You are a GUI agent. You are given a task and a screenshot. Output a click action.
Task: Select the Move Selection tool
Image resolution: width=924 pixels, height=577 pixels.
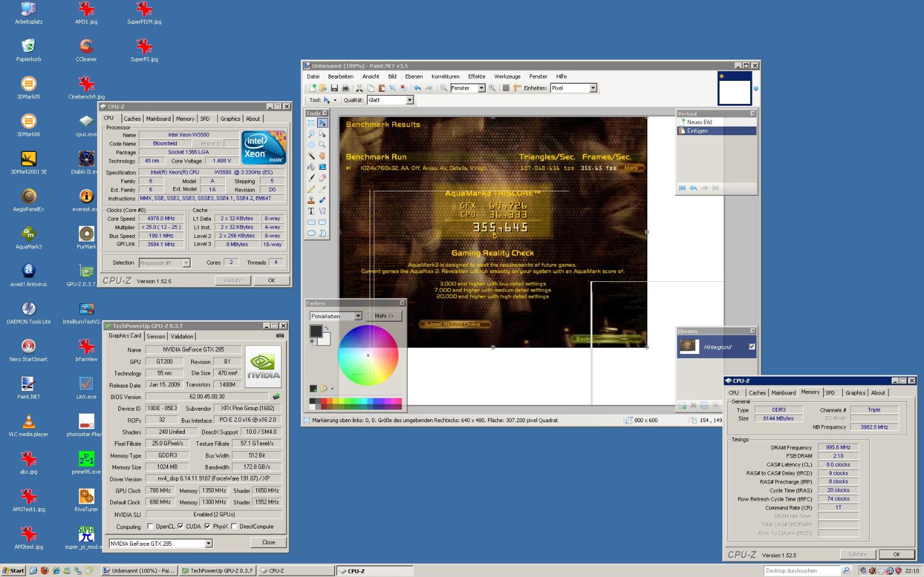click(x=322, y=134)
